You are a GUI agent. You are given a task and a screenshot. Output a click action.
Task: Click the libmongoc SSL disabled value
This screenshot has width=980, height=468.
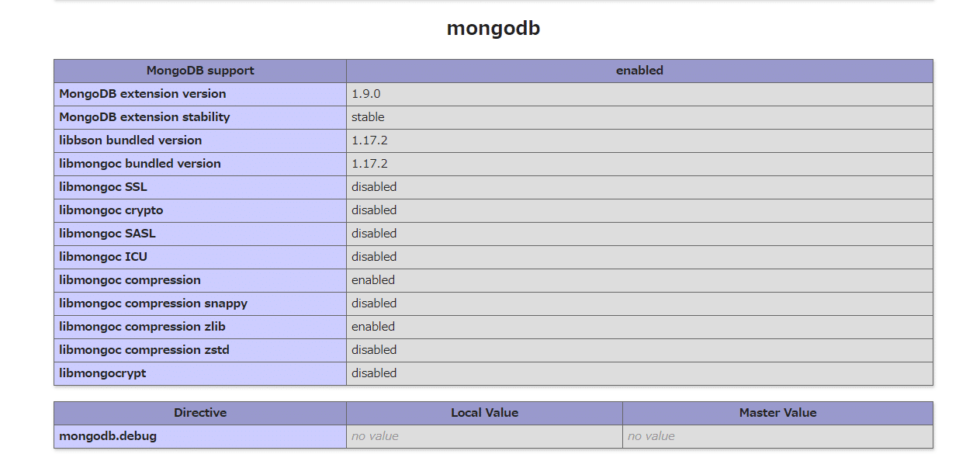pos(374,187)
